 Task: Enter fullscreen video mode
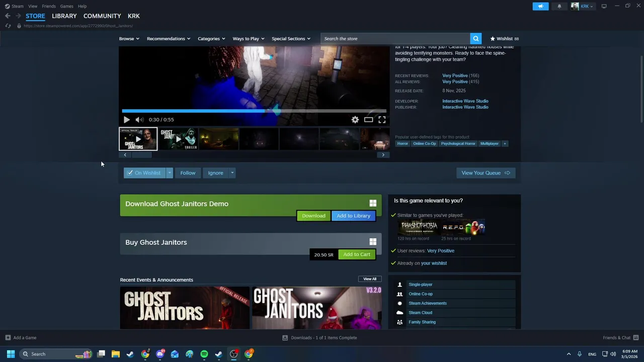[382, 120]
